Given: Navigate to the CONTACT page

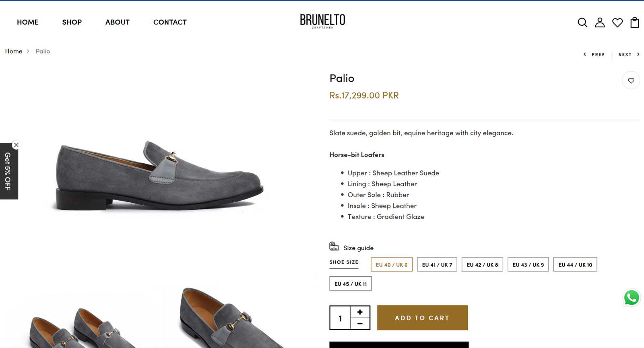Looking at the screenshot, I should pyautogui.click(x=170, y=22).
